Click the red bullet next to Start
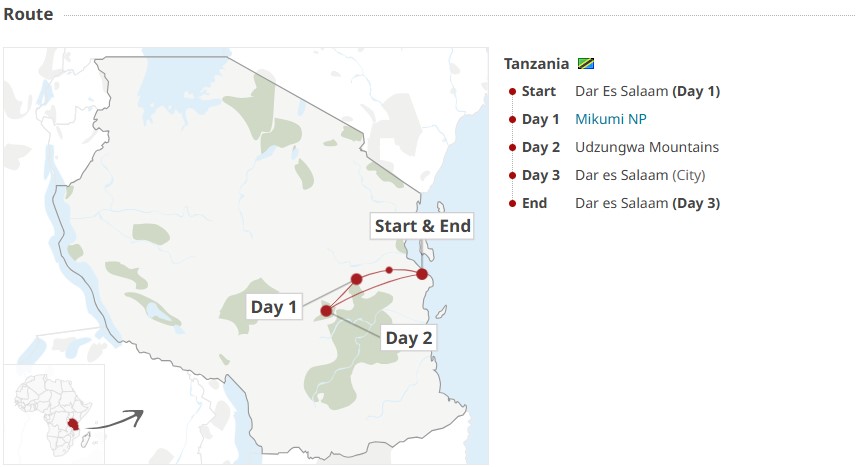Viewport: 862px width, 467px height. [513, 91]
